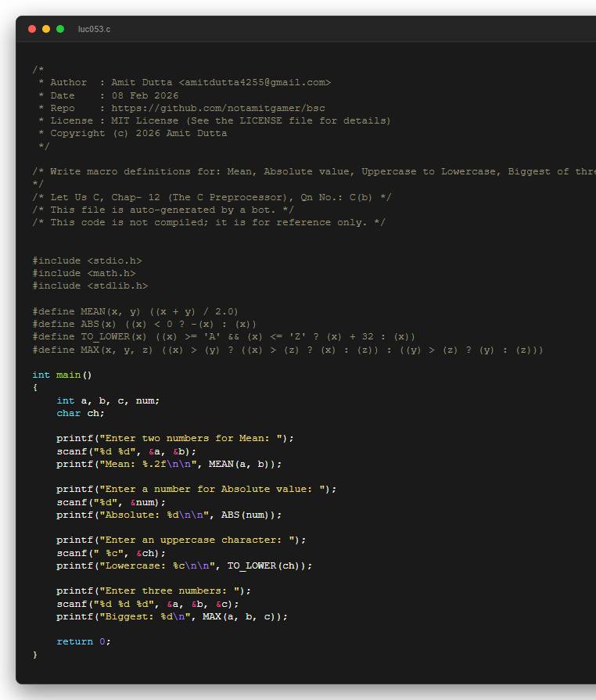The image size is (596, 700).
Task: Click the int main() declaration
Action: point(62,375)
